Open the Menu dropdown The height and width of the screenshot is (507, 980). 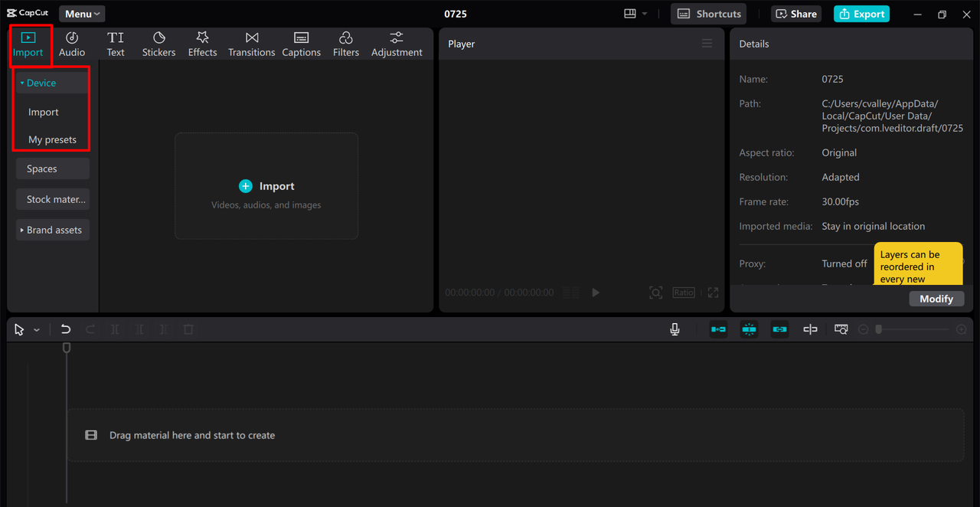[x=82, y=14]
